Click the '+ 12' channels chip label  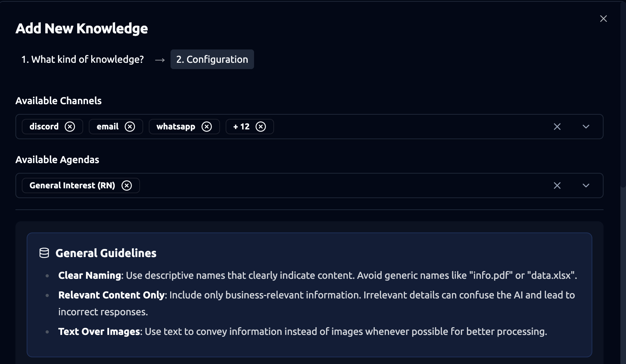tap(241, 127)
